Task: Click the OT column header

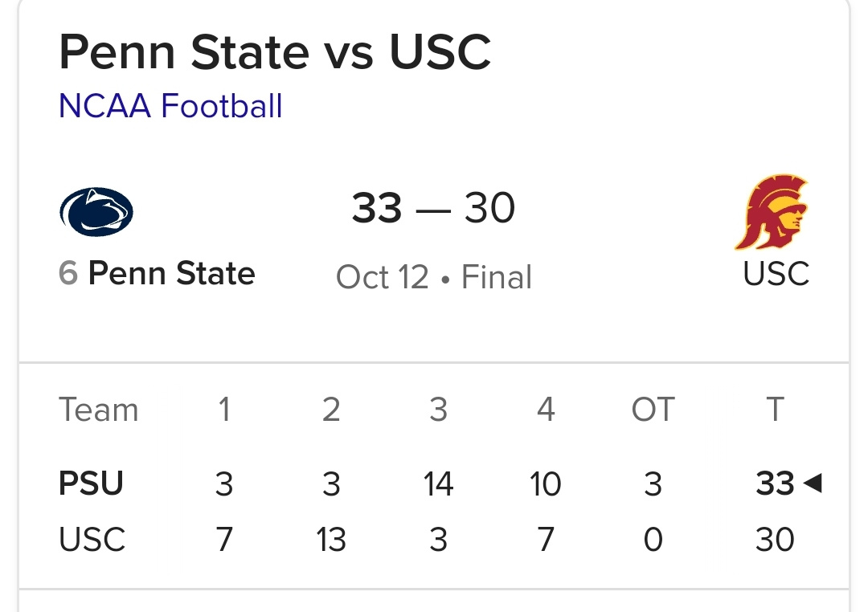Action: click(653, 410)
